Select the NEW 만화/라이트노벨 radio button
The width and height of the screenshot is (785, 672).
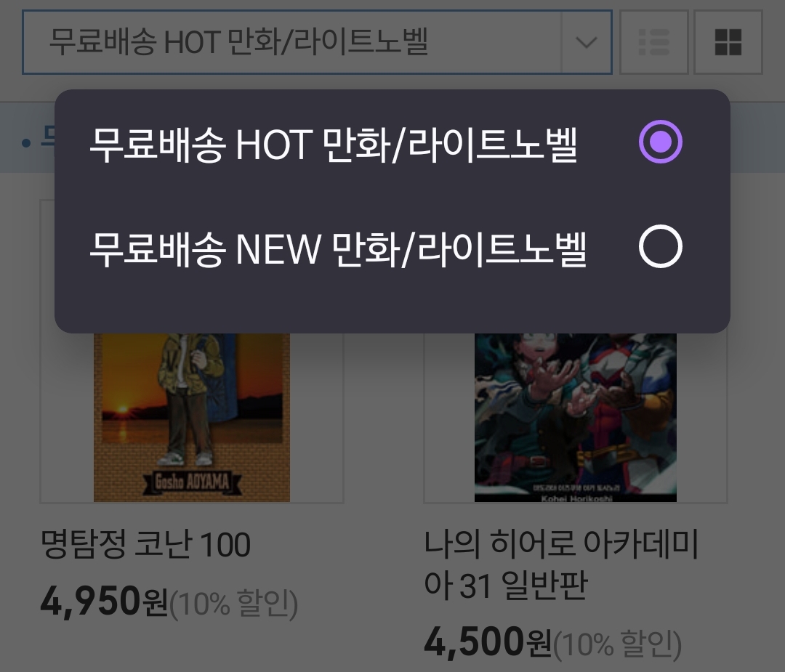[x=660, y=246]
